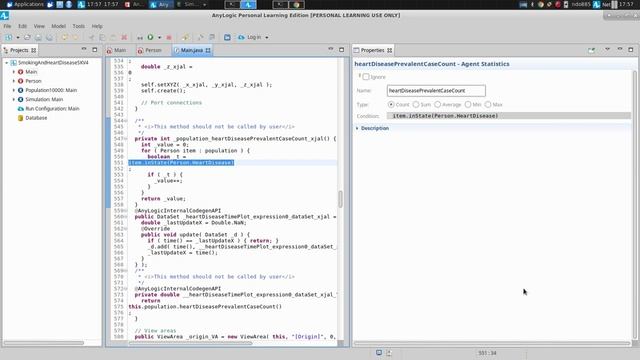Open the Tools menu

click(x=79, y=26)
